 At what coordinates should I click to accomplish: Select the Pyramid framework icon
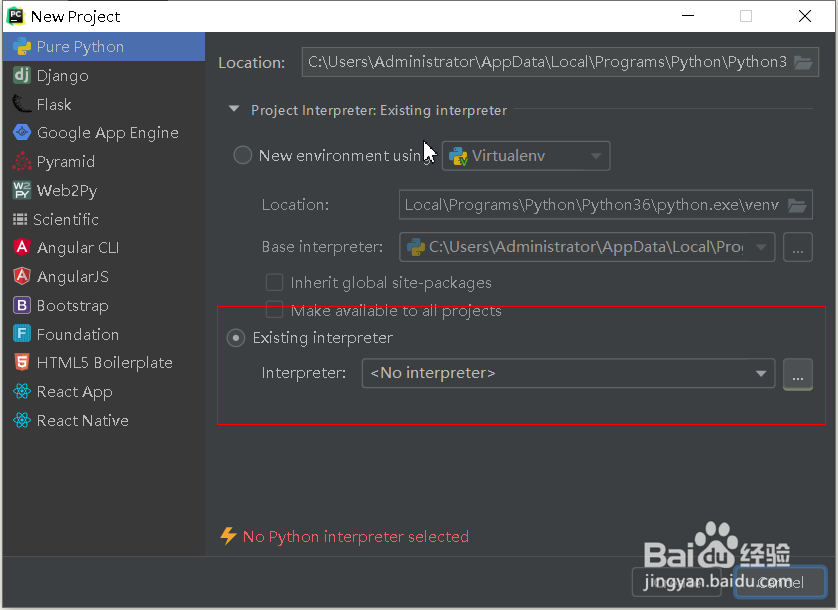click(21, 162)
